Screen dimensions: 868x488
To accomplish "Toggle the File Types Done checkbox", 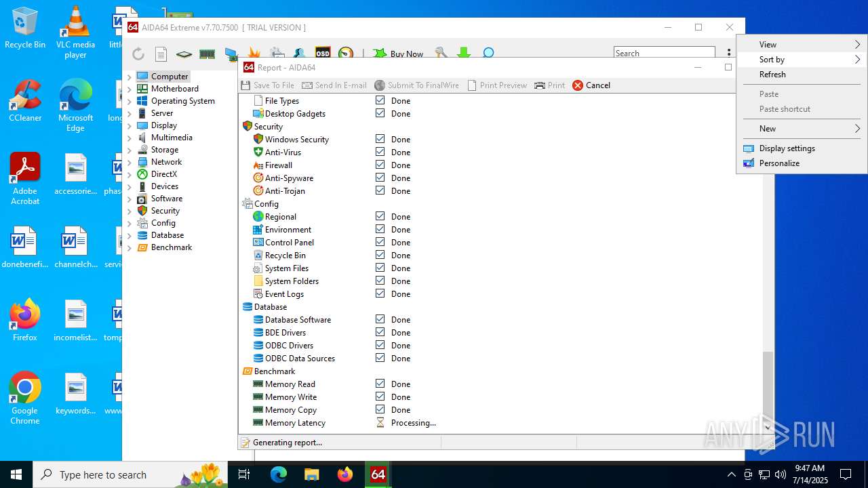I will tap(380, 100).
